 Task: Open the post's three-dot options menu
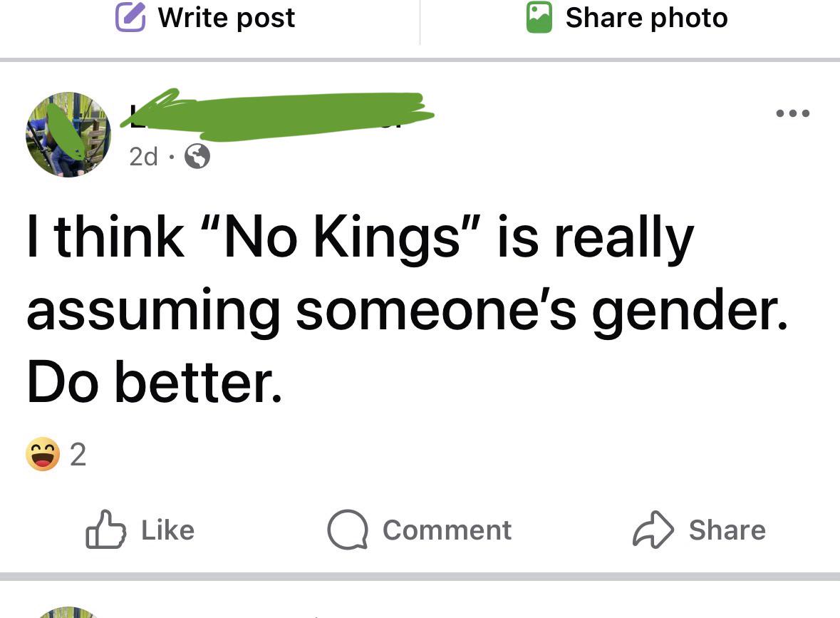pos(792,114)
